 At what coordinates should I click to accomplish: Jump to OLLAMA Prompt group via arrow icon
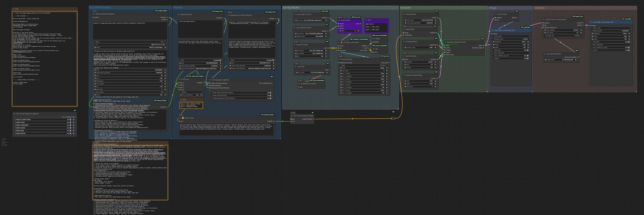73,119
